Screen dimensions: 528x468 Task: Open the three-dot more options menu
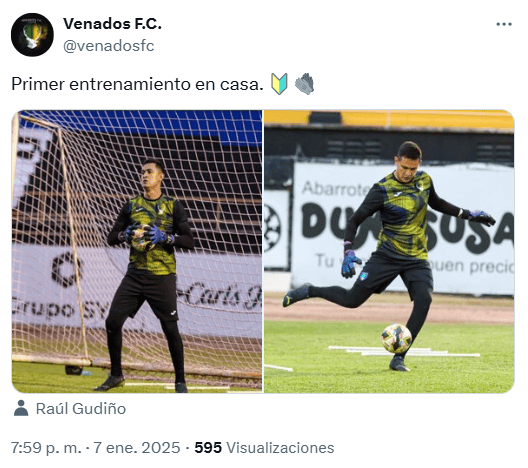pyautogui.click(x=504, y=24)
